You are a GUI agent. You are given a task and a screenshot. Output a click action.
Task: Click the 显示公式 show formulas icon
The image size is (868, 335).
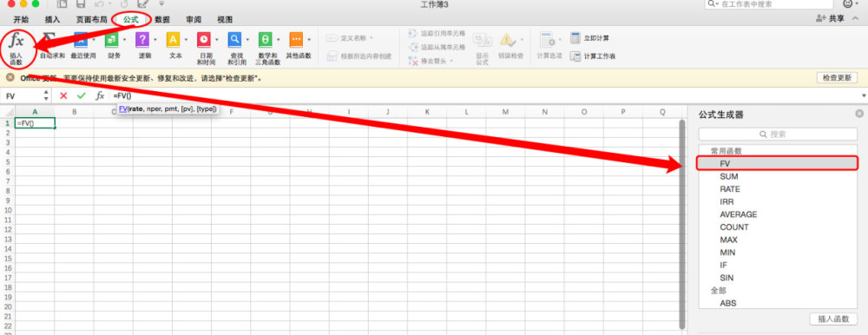(482, 40)
